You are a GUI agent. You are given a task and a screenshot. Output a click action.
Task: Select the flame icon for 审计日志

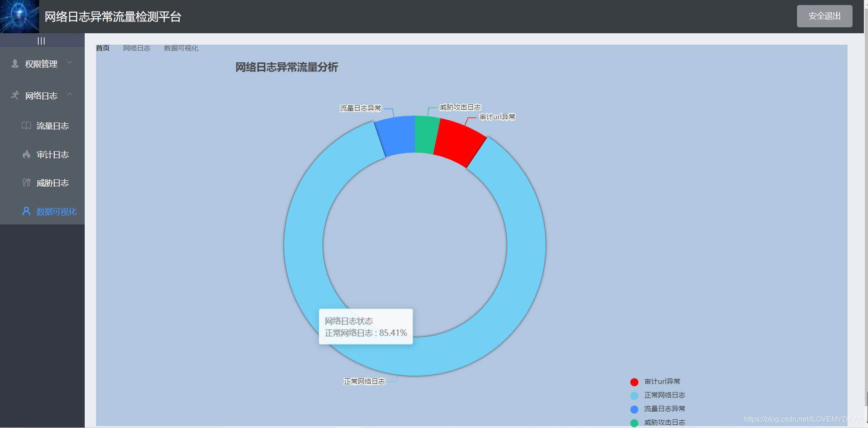(x=26, y=154)
